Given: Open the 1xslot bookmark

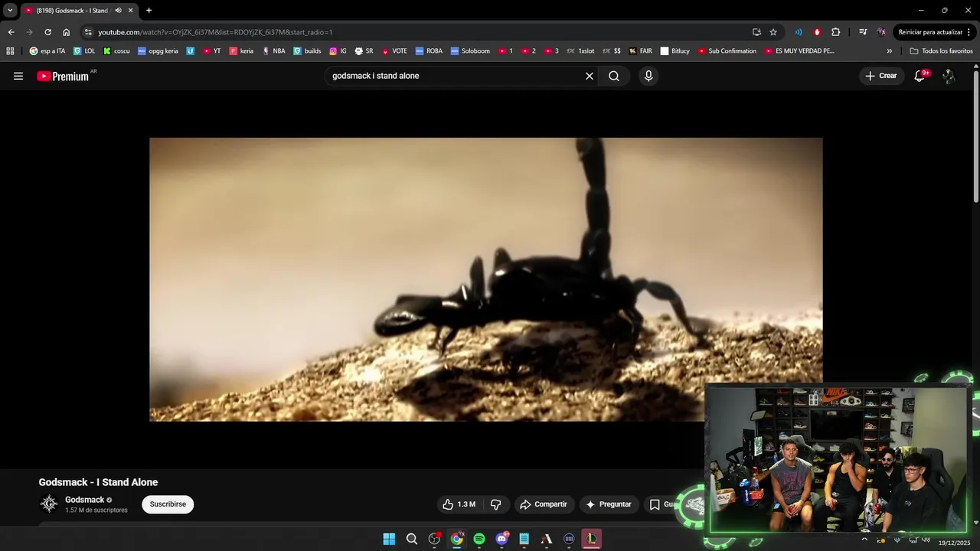Looking at the screenshot, I should [580, 51].
